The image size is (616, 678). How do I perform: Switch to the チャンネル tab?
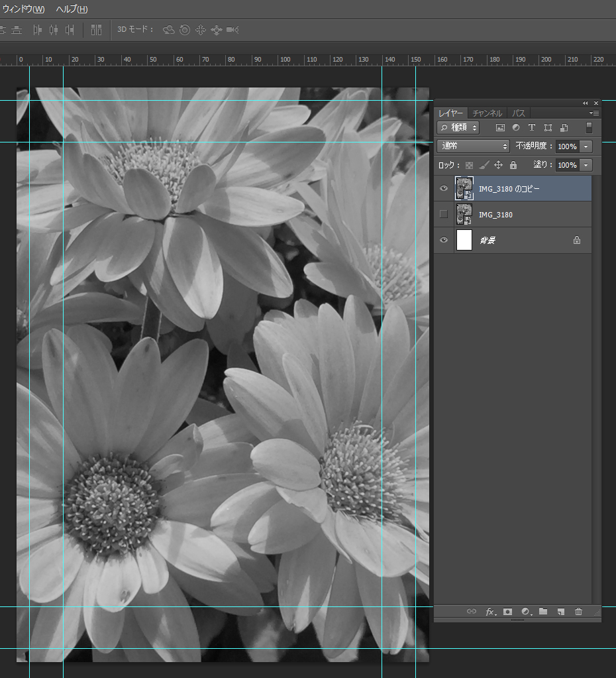(488, 113)
